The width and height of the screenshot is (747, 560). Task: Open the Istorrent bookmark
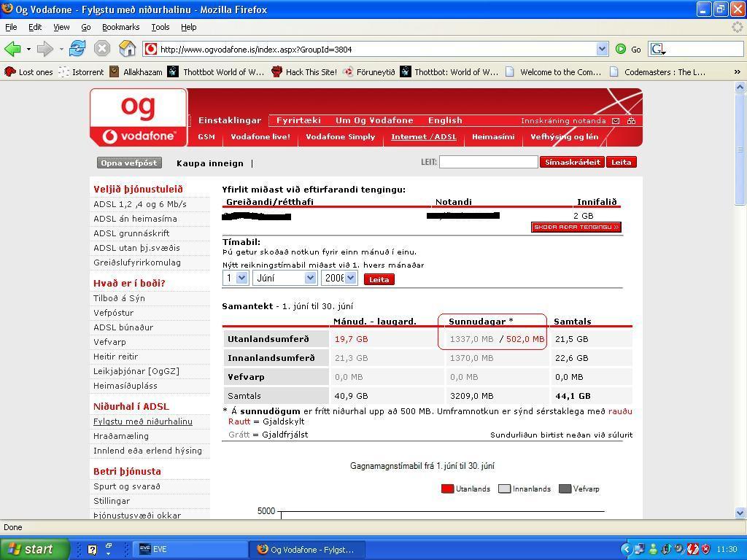(x=81, y=72)
